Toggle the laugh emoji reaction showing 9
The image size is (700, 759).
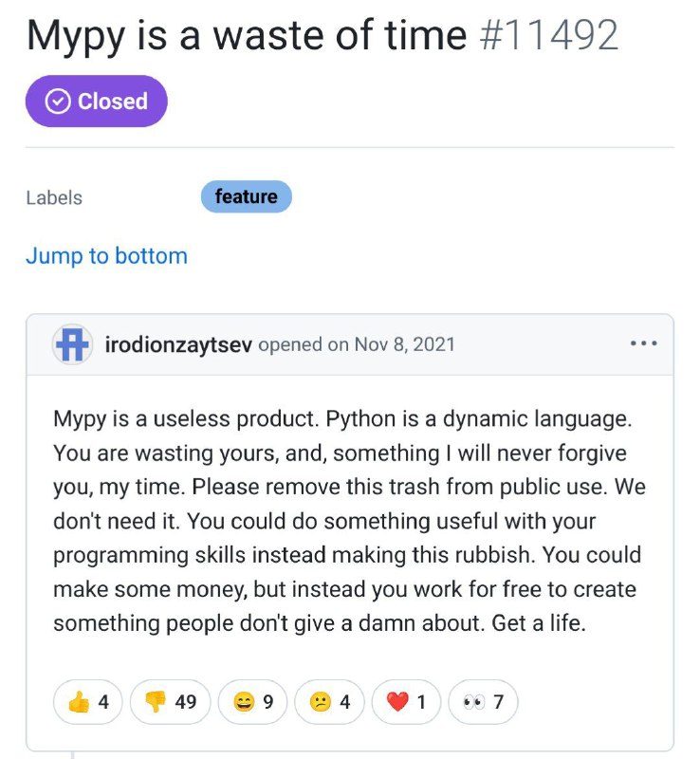pos(252,701)
